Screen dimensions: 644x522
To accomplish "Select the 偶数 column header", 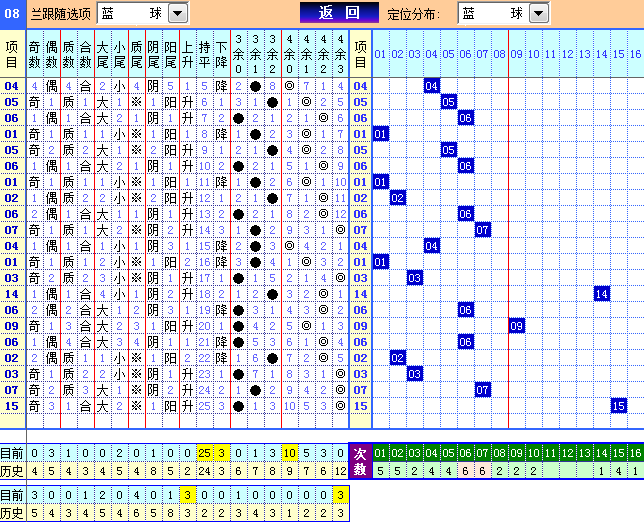I will point(51,54).
